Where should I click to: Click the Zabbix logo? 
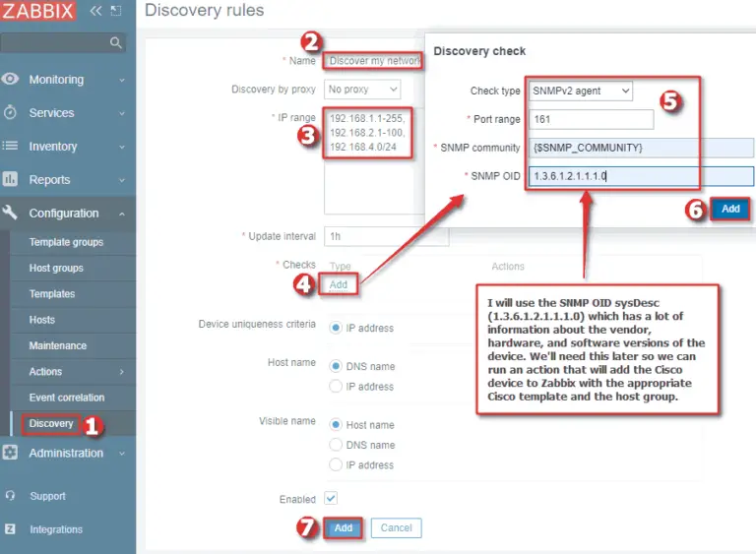coord(37,11)
